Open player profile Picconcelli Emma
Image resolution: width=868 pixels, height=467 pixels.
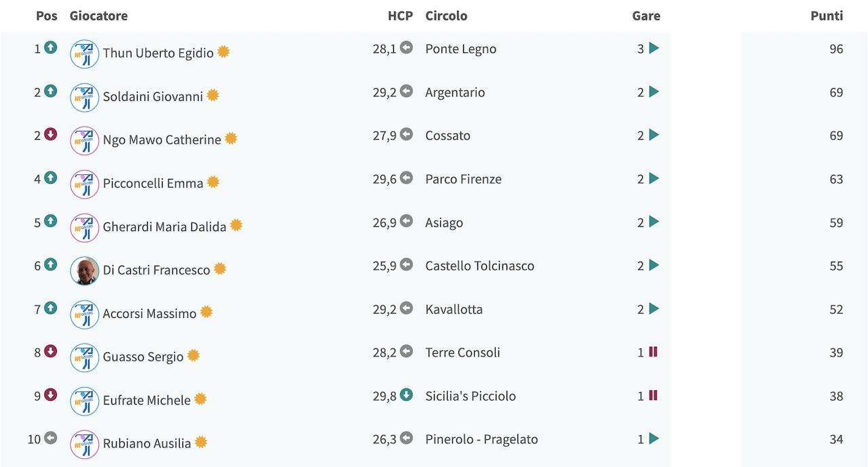153,183
